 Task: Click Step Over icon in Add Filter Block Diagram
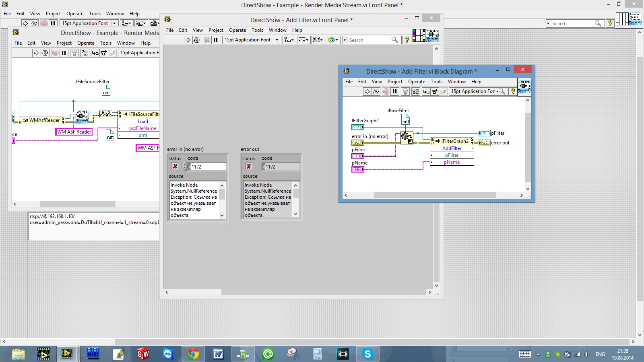click(435, 92)
